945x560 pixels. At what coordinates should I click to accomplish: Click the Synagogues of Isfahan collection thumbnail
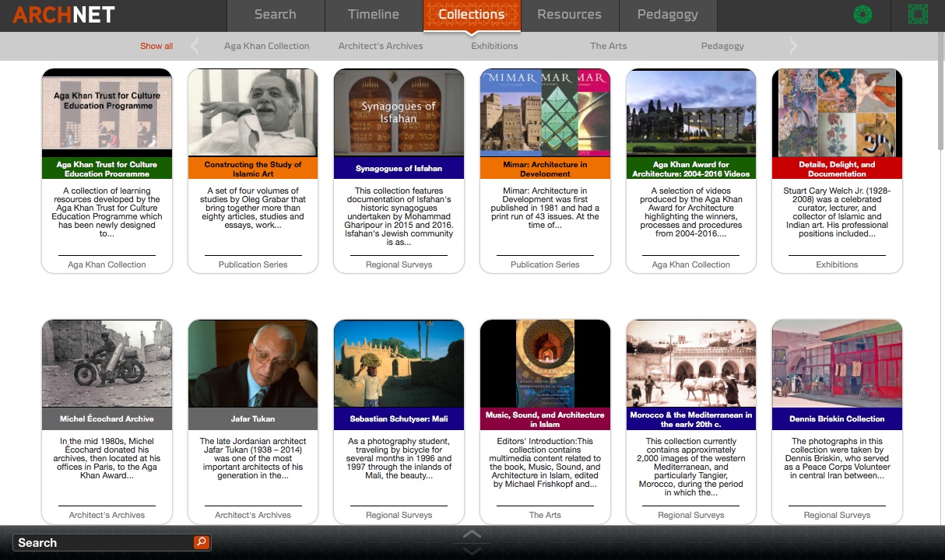click(x=399, y=113)
